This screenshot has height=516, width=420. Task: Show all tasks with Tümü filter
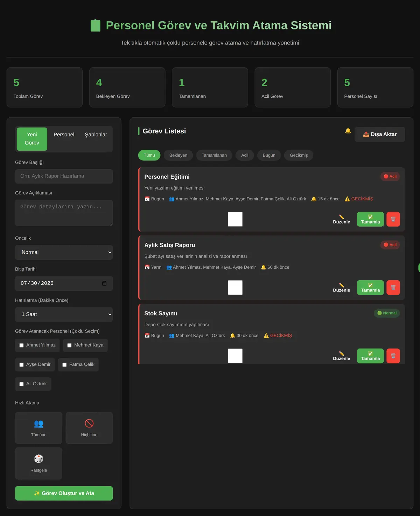click(149, 155)
